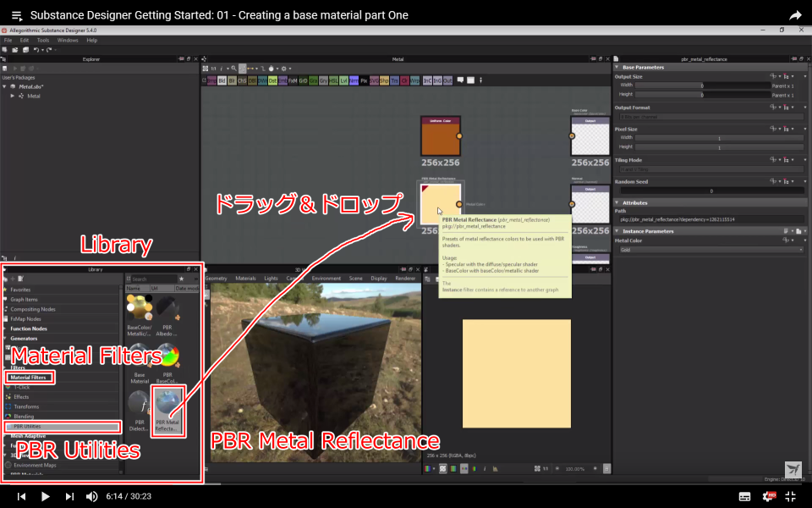Collapse the Metal.sbs package
This screenshot has height=508, width=812.
click(5, 86)
